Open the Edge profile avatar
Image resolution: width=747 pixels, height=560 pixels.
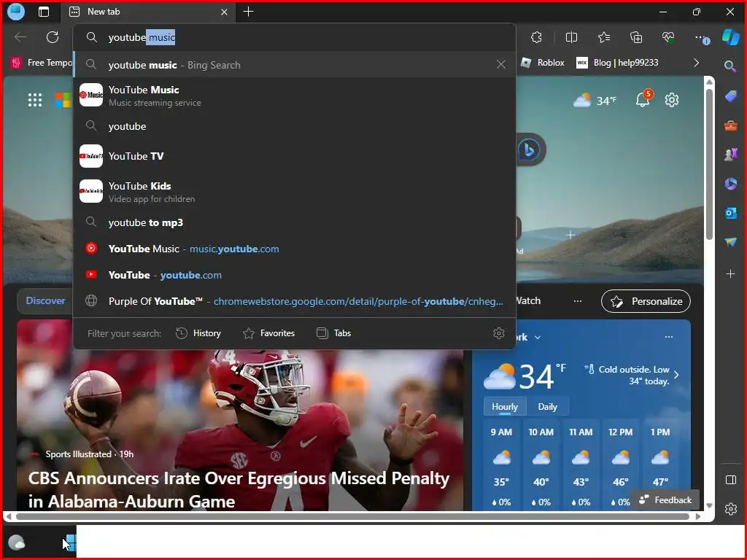pos(16,12)
